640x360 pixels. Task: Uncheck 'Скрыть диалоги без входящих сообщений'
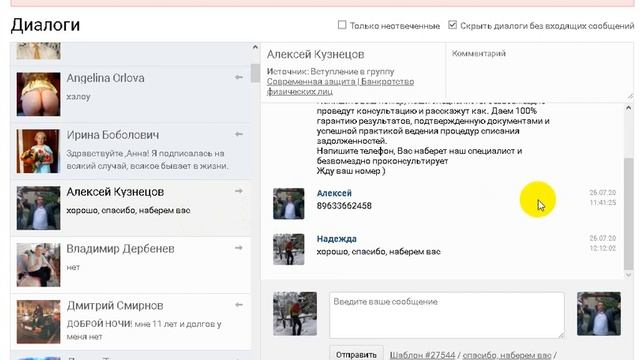coord(452,25)
